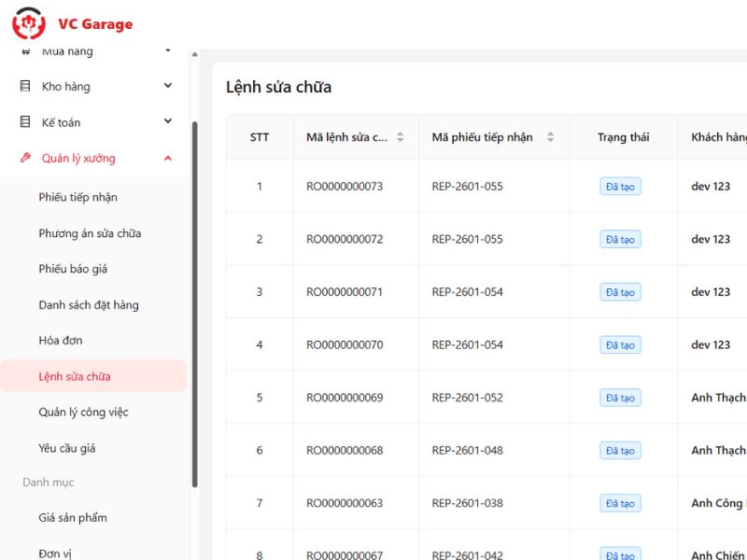Click the Kho hàng warehouse icon
Viewport: 747px width, 560px height.
click(x=25, y=86)
